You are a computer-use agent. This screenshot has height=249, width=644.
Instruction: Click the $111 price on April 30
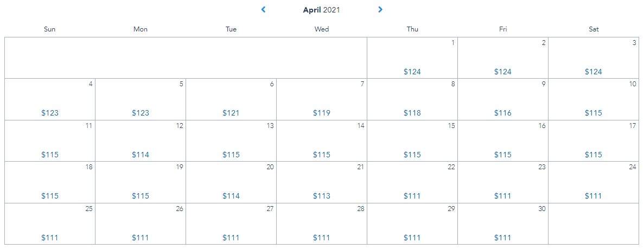point(503,238)
